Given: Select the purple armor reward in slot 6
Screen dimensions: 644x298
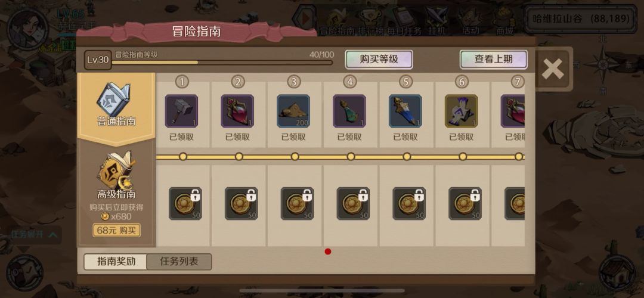Looking at the screenshot, I should 461,111.
